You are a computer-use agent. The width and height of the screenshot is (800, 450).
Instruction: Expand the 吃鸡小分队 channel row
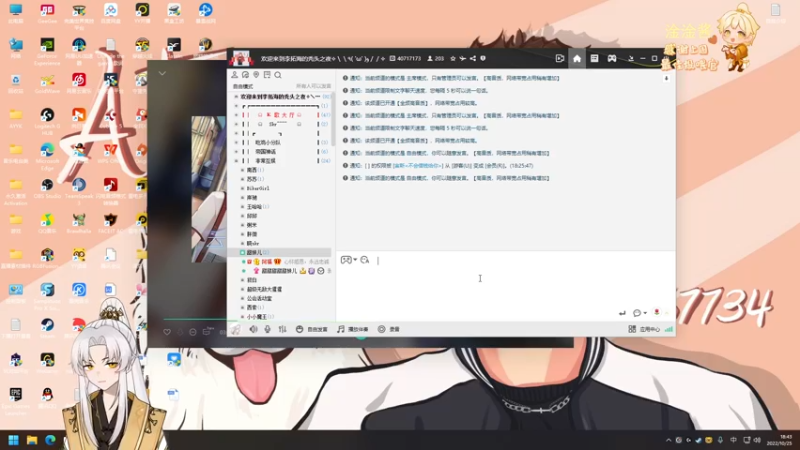pos(236,142)
